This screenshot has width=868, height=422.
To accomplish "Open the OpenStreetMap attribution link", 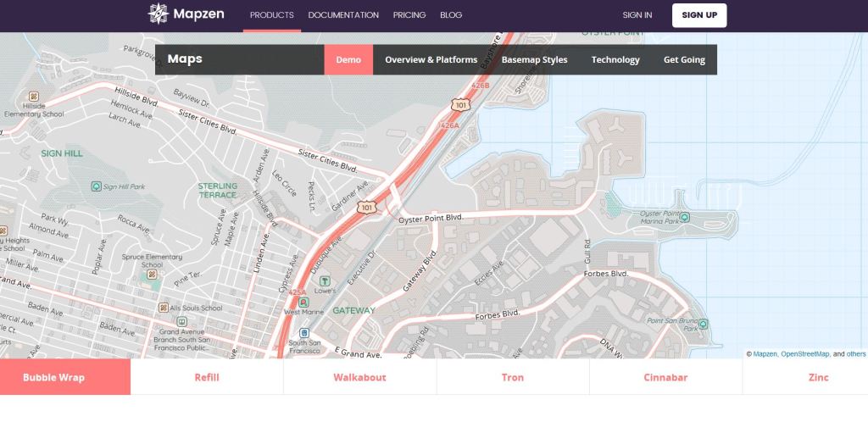I will [x=805, y=354].
